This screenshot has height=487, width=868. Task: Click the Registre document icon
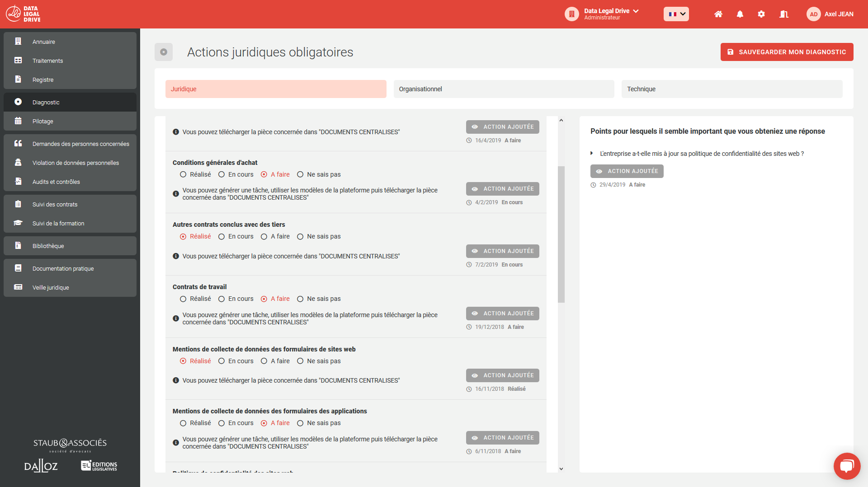18,80
